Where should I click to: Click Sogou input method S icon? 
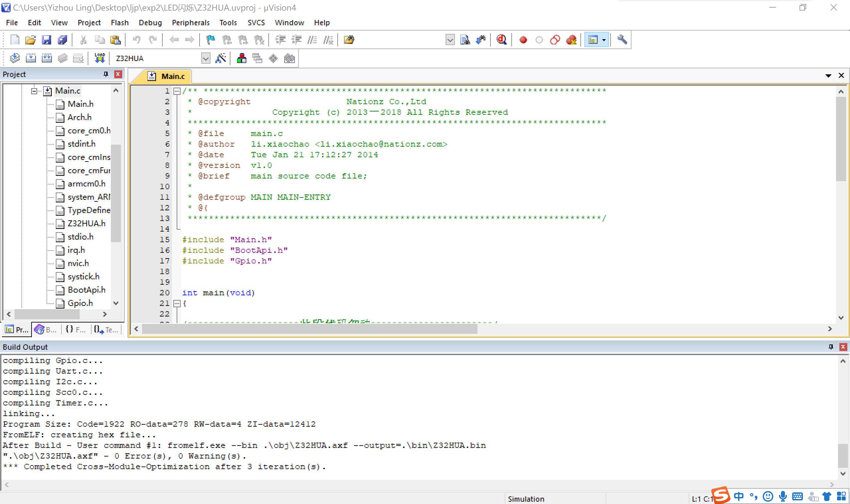point(721,495)
